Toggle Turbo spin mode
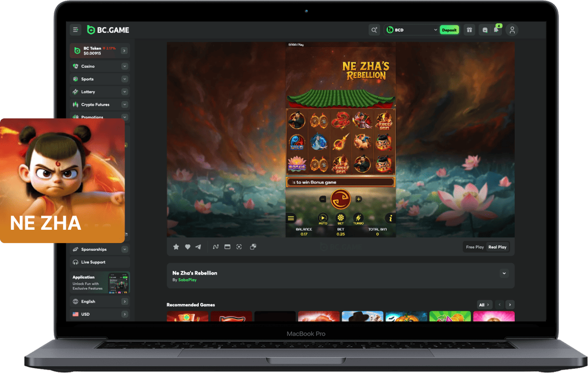The width and height of the screenshot is (588, 373). 358,219
